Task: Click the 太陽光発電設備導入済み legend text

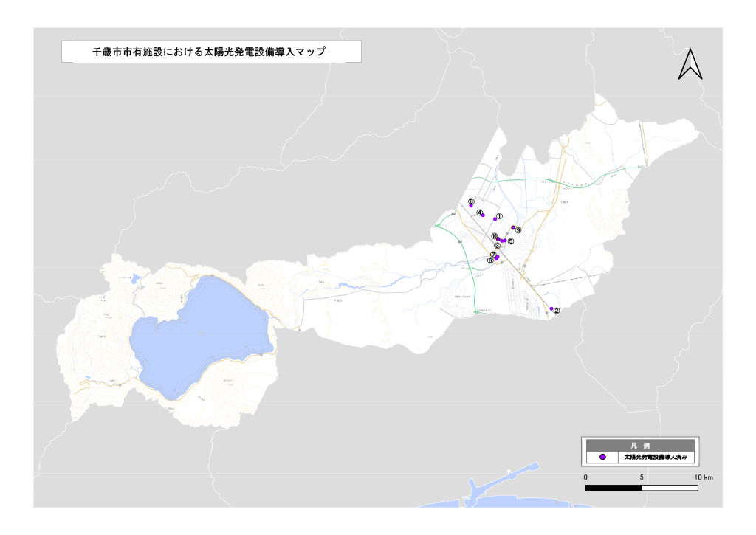Action: tap(656, 458)
